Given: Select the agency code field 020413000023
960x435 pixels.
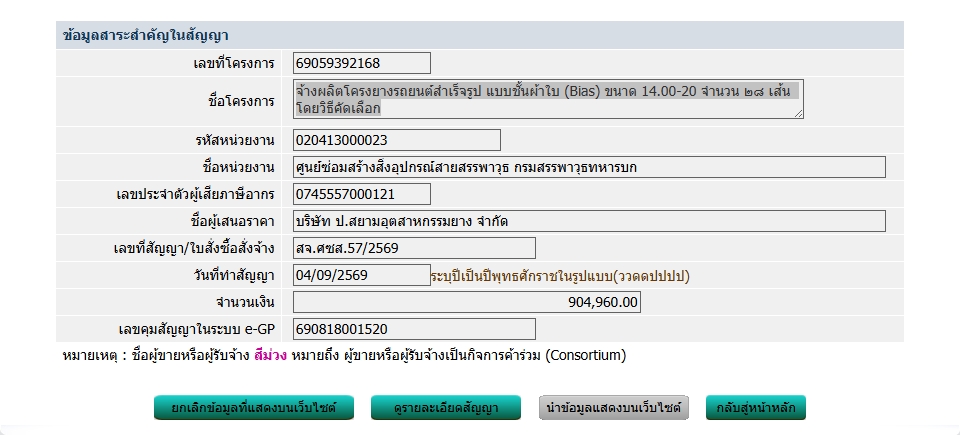Looking at the screenshot, I should point(397,140).
